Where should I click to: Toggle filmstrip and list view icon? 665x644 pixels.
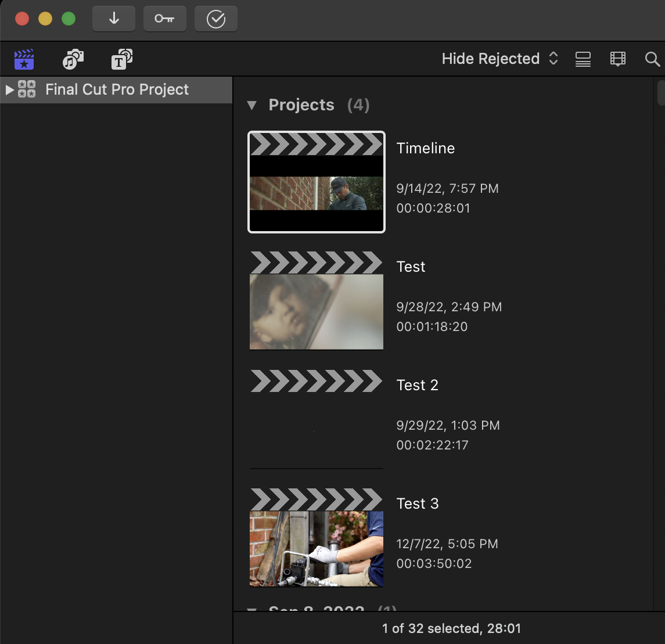(583, 59)
